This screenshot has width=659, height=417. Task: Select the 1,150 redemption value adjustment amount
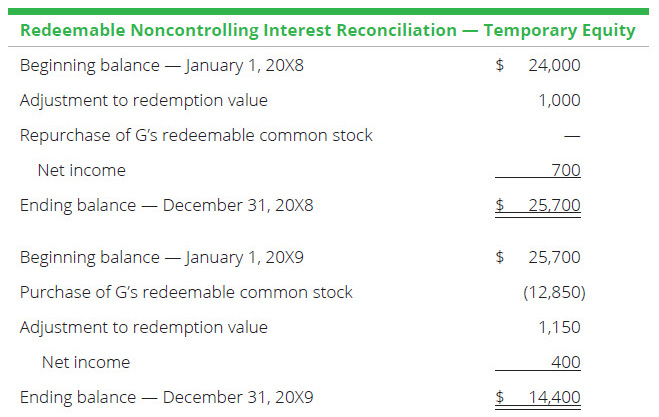[x=559, y=327]
